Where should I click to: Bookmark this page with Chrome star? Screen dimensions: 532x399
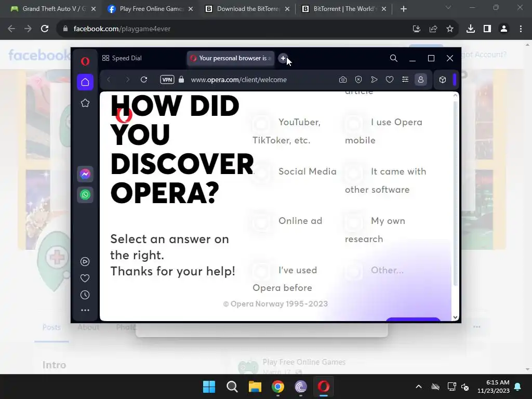(x=450, y=29)
